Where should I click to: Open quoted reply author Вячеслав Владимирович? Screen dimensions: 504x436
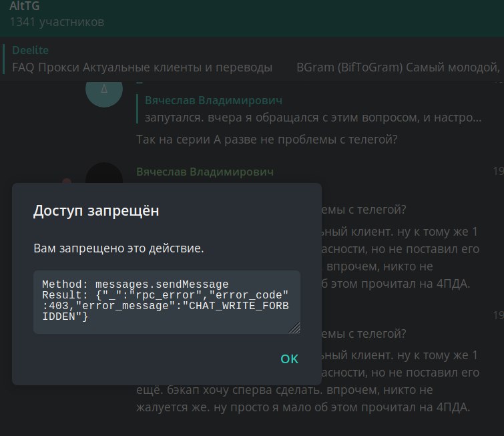[214, 100]
